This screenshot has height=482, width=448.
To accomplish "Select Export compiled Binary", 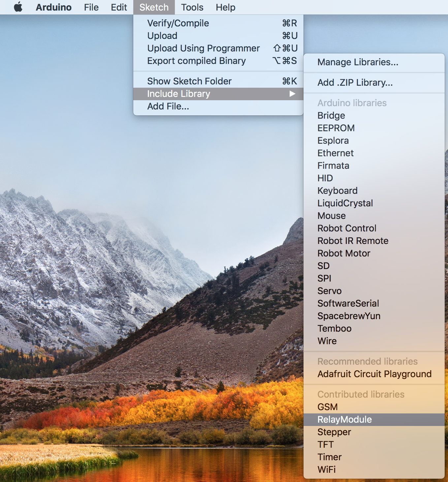I will (x=196, y=61).
